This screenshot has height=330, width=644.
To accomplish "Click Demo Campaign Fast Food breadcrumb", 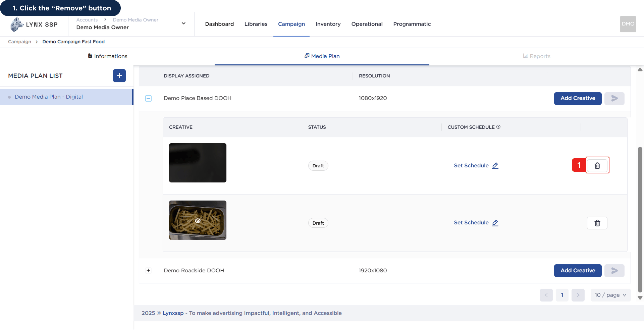I will coord(73,42).
